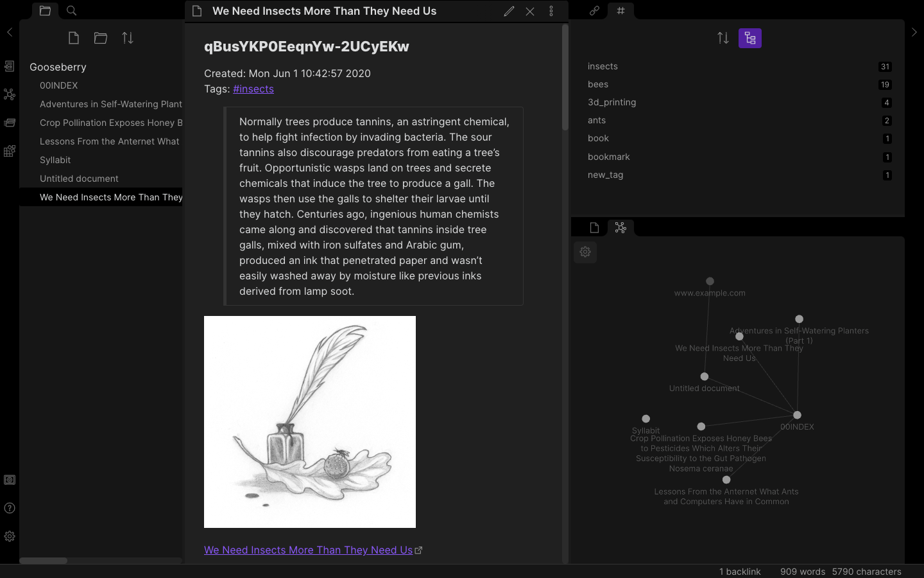Switch to the outline tab
The width and height of the screenshot is (924, 578).
coord(594,227)
